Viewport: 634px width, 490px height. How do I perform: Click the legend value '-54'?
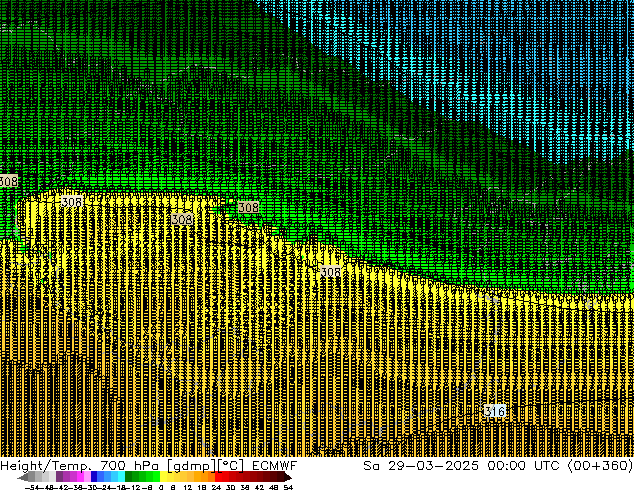point(32,487)
